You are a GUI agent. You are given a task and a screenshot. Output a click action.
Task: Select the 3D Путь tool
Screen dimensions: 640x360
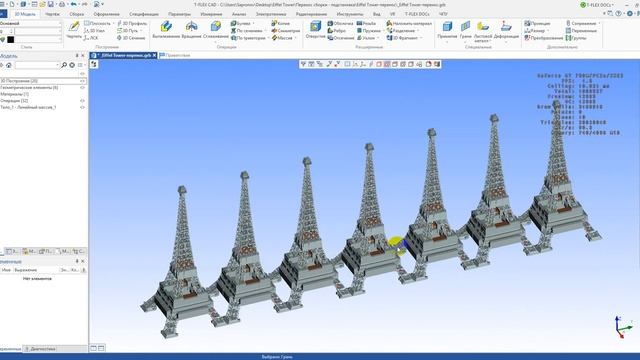127,31
